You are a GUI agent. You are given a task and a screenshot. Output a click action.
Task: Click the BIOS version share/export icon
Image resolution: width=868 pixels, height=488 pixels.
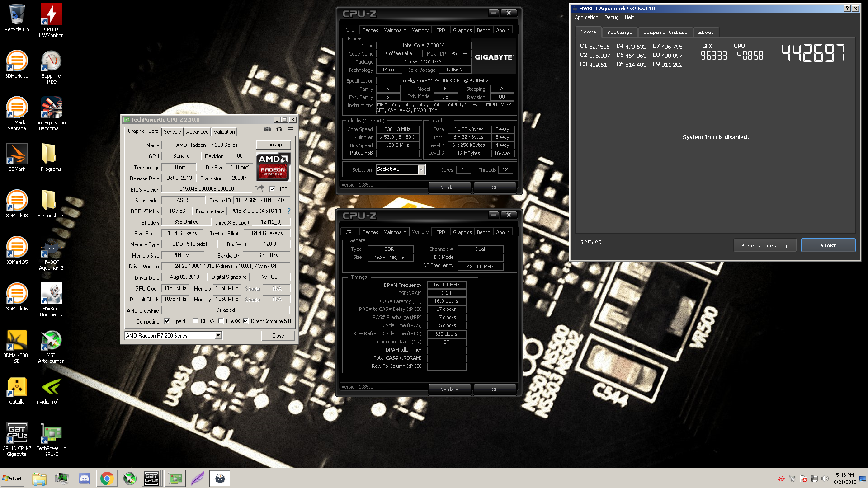coord(259,189)
